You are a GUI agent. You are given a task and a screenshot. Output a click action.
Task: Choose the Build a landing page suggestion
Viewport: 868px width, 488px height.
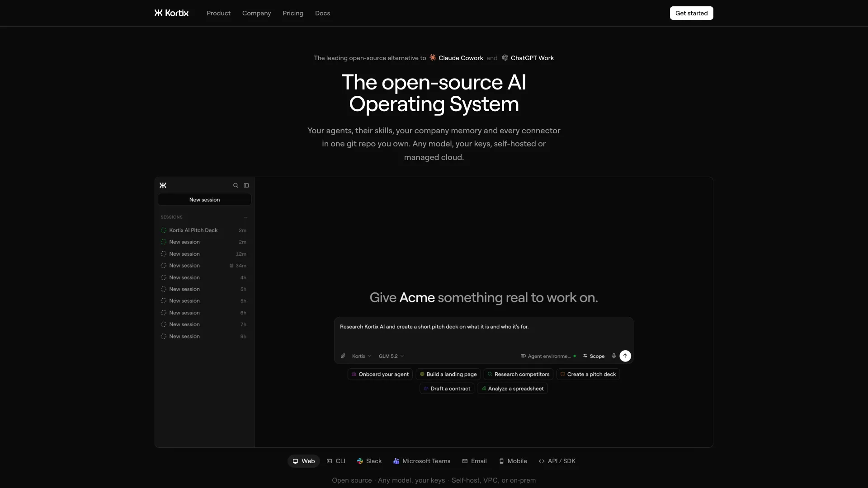click(x=448, y=375)
